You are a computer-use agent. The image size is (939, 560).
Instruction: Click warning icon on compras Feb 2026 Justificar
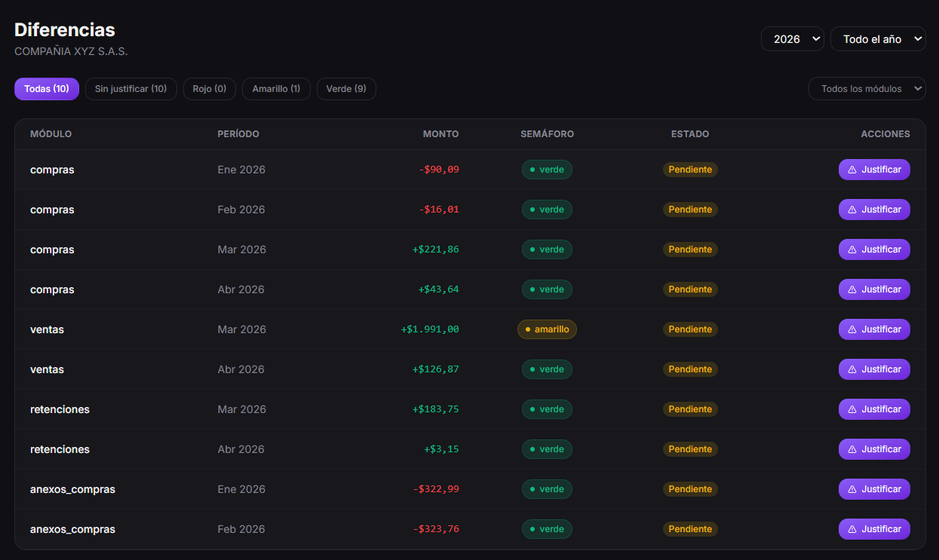point(852,210)
